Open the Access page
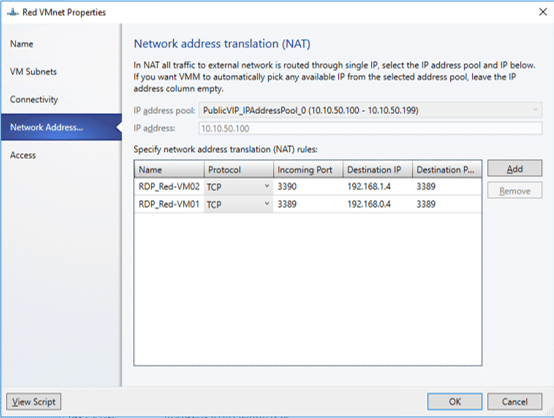This screenshot has height=418, width=554. click(23, 155)
